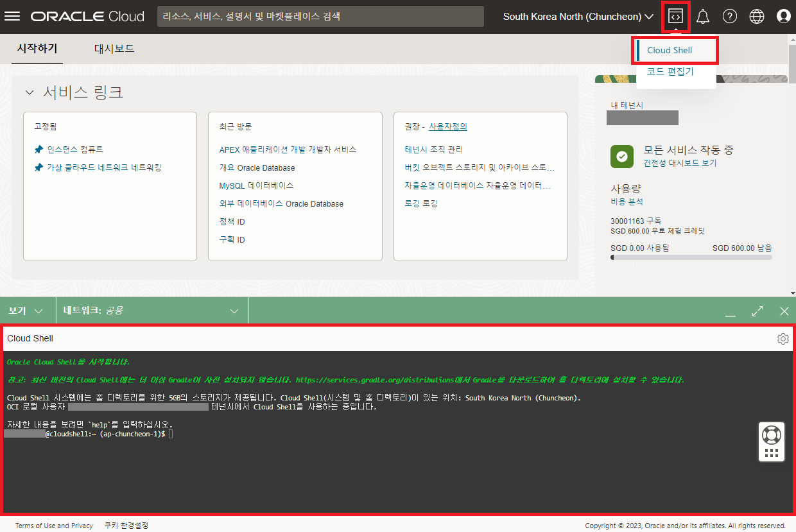Open the help question mark menu
Screen dimensions: 796x532
730,17
